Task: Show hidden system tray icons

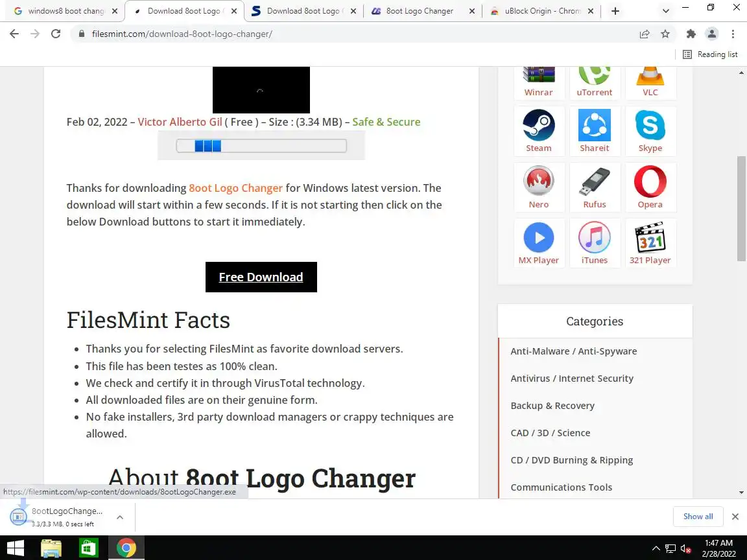Action: [656, 549]
